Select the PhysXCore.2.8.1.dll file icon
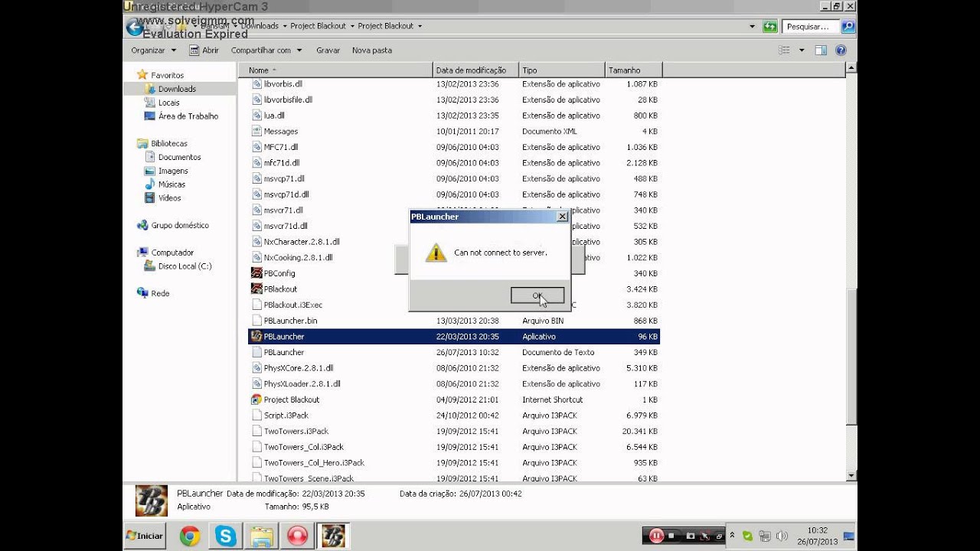This screenshot has height=551, width=980. (257, 368)
